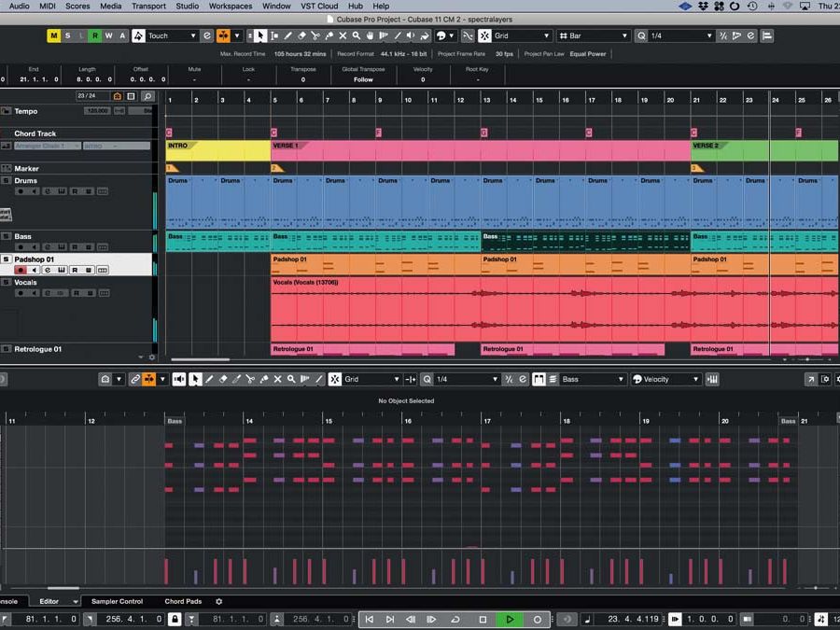Select the Comp hand tool
This screenshot has height=630, width=840.
point(371,35)
